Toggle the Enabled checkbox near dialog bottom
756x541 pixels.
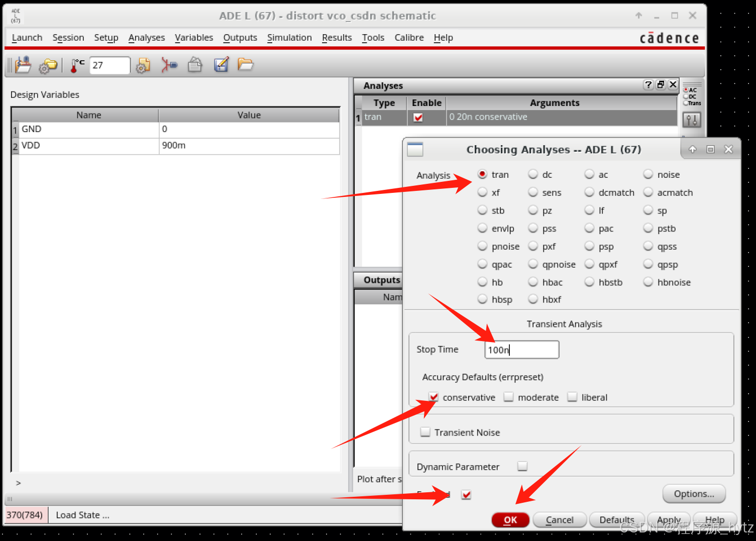(467, 495)
